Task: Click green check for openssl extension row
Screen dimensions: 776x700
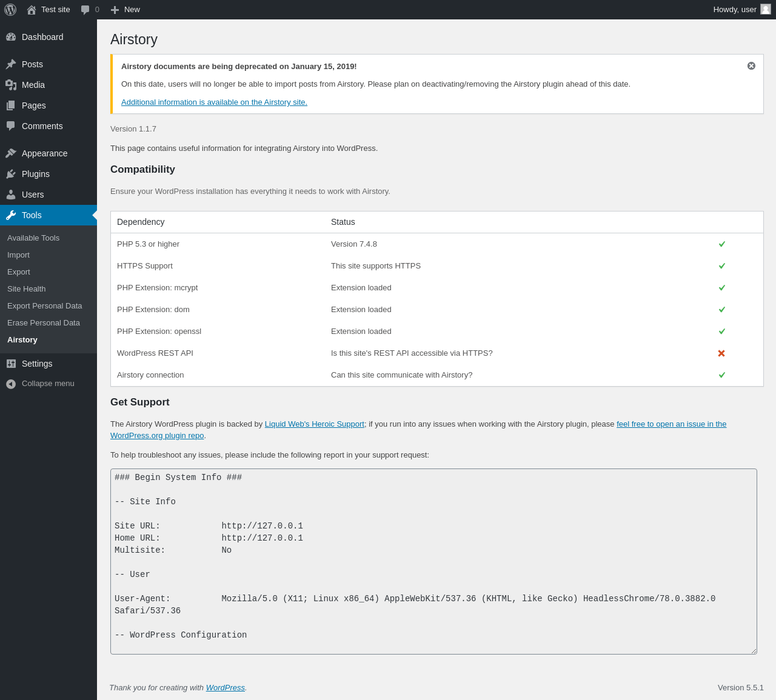Action: 722,332
